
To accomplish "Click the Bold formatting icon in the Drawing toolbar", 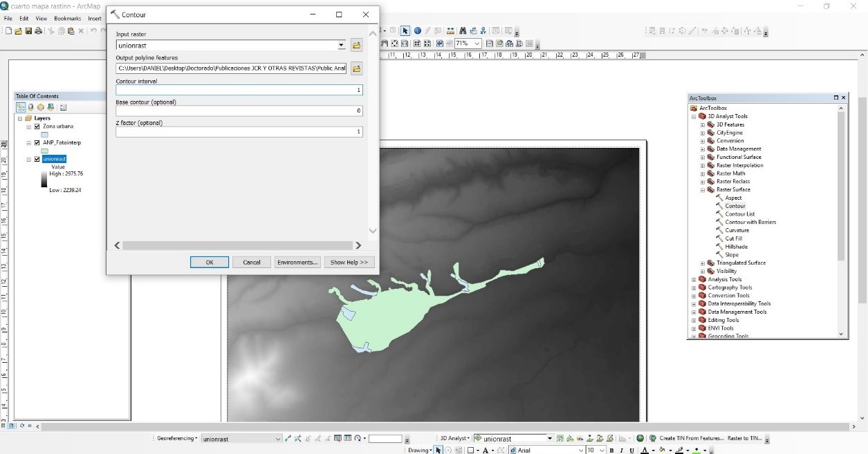I will tap(611, 451).
